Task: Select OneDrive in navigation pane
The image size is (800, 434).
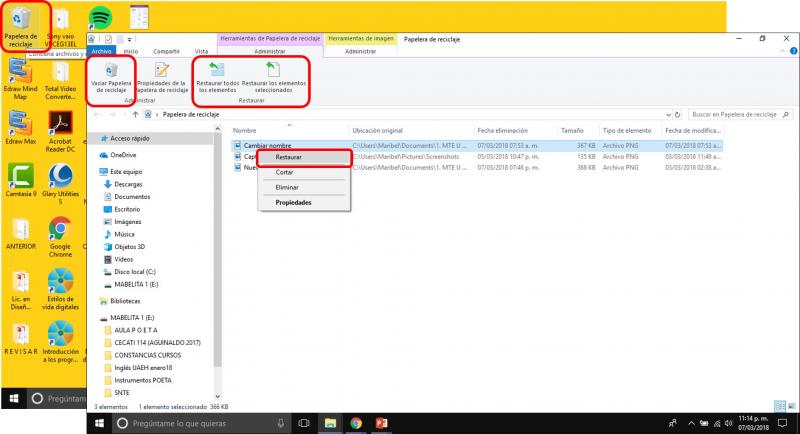Action: [123, 155]
